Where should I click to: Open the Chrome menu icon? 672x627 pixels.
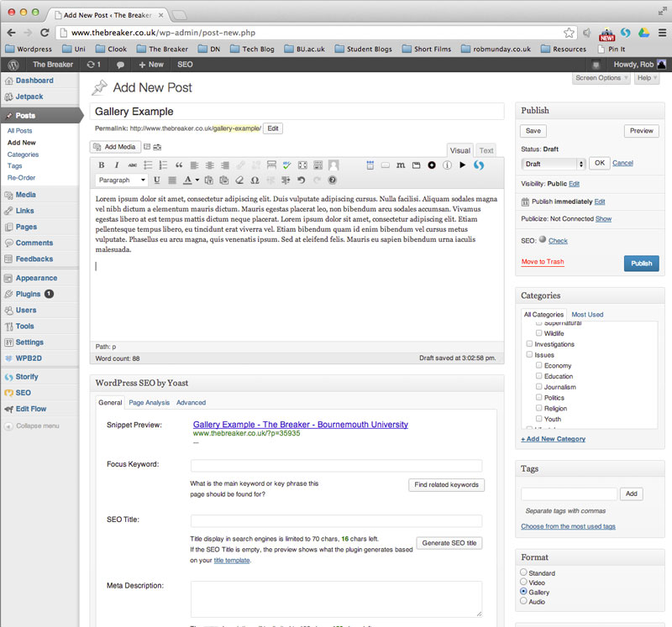pos(663,33)
